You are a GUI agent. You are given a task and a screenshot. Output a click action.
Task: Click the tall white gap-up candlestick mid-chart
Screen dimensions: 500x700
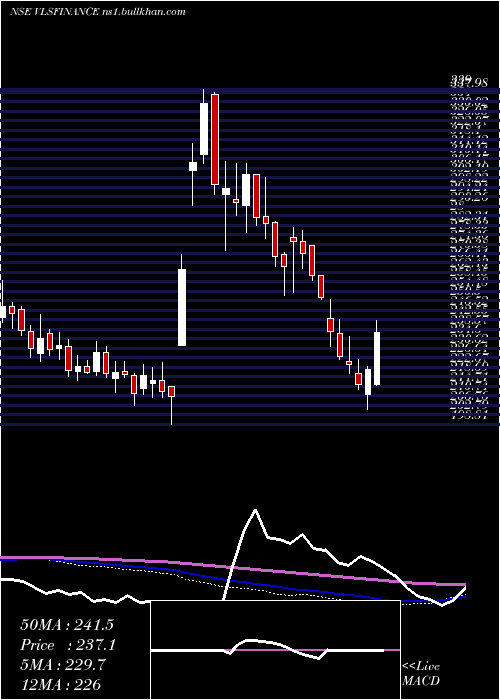pos(182,307)
